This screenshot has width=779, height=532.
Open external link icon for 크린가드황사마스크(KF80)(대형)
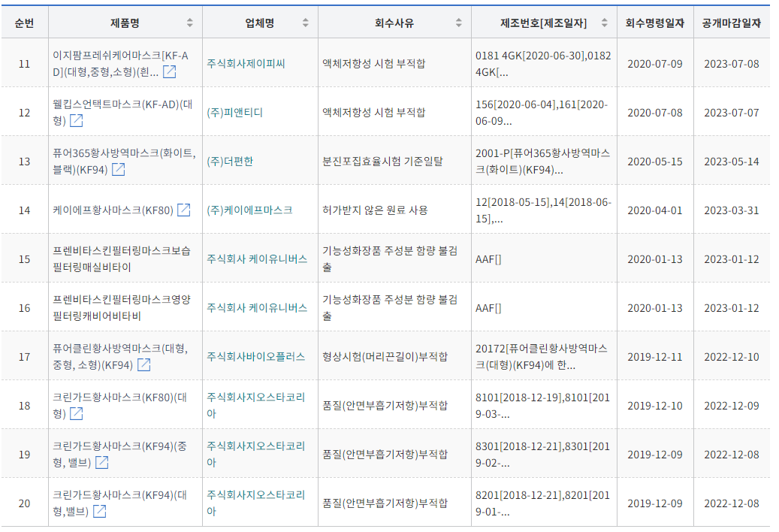[x=76, y=414]
